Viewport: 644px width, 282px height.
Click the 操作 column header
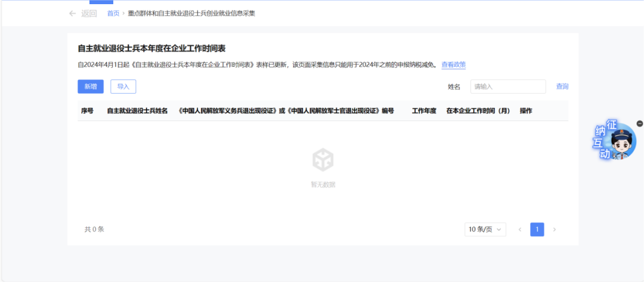(525, 111)
